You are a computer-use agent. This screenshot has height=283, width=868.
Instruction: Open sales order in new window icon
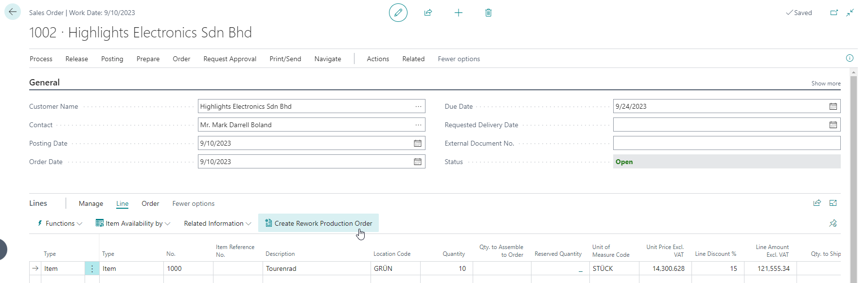coord(834,13)
